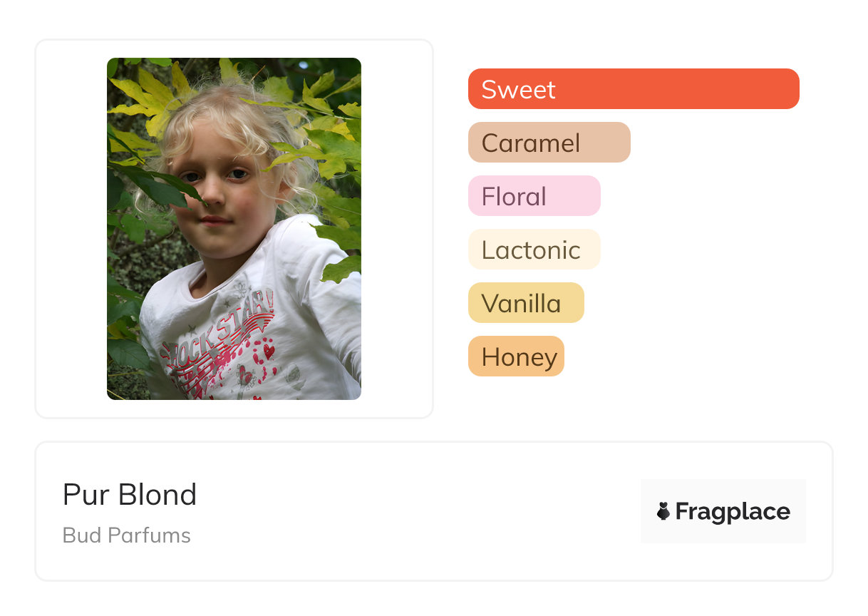Screen dimensions: 868x616
Task: Select the Caramel accord tag
Action: pos(549,143)
